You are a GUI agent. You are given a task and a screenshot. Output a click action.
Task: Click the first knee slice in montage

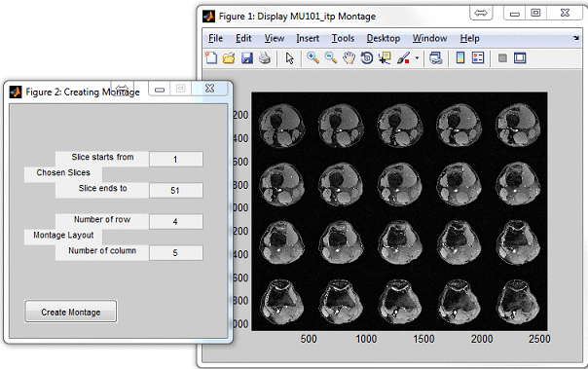pyautogui.click(x=281, y=126)
